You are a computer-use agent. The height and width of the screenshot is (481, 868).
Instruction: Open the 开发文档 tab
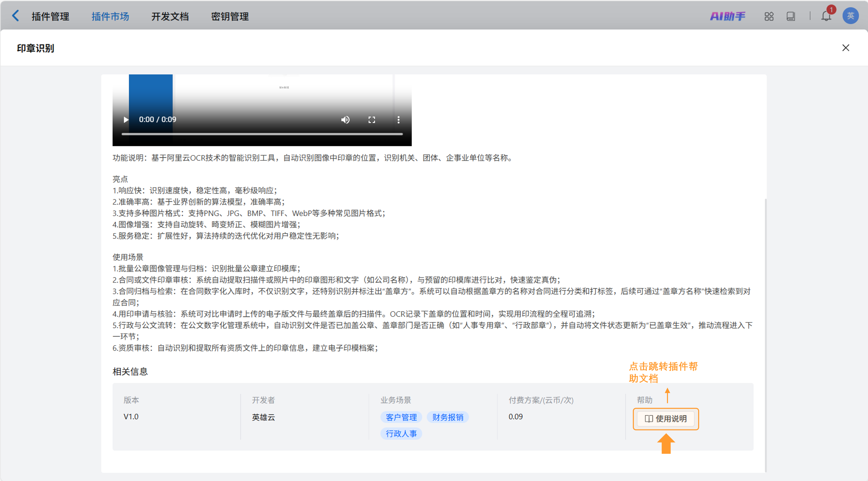coord(170,17)
